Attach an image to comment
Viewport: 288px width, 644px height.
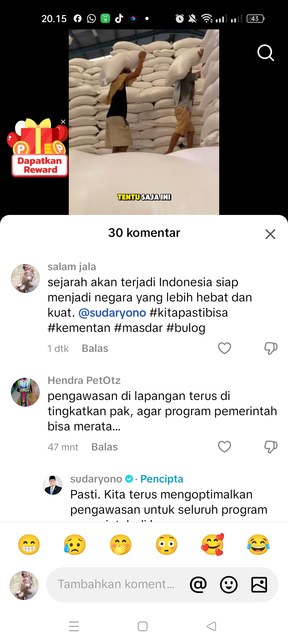pyautogui.click(x=259, y=585)
